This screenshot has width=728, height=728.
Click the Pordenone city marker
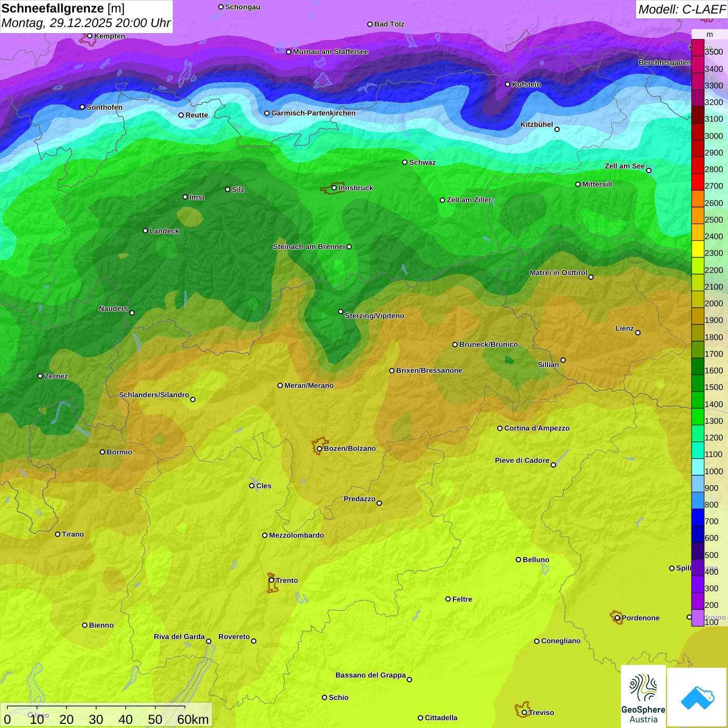(x=617, y=618)
